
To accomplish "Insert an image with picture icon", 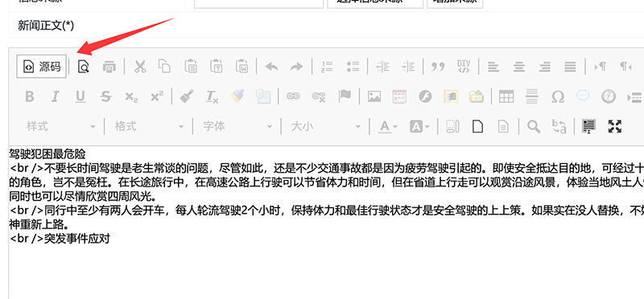I will [x=374, y=96].
